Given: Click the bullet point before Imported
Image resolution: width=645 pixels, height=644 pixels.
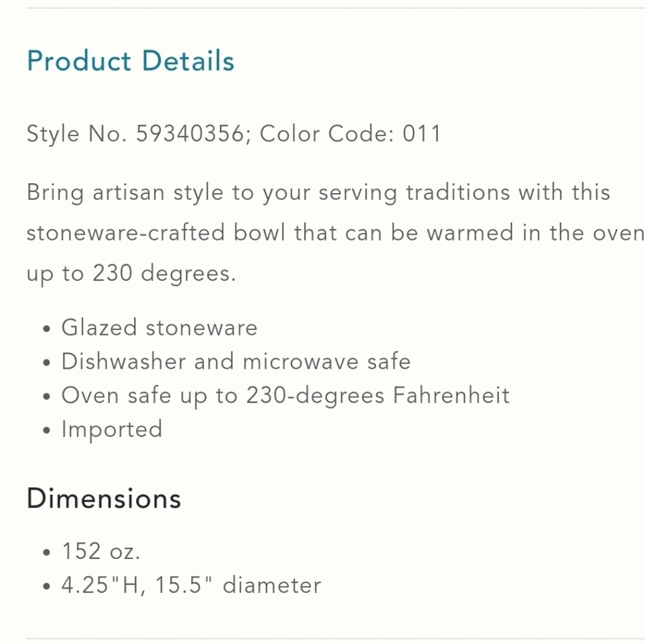Looking at the screenshot, I should (x=46, y=431).
